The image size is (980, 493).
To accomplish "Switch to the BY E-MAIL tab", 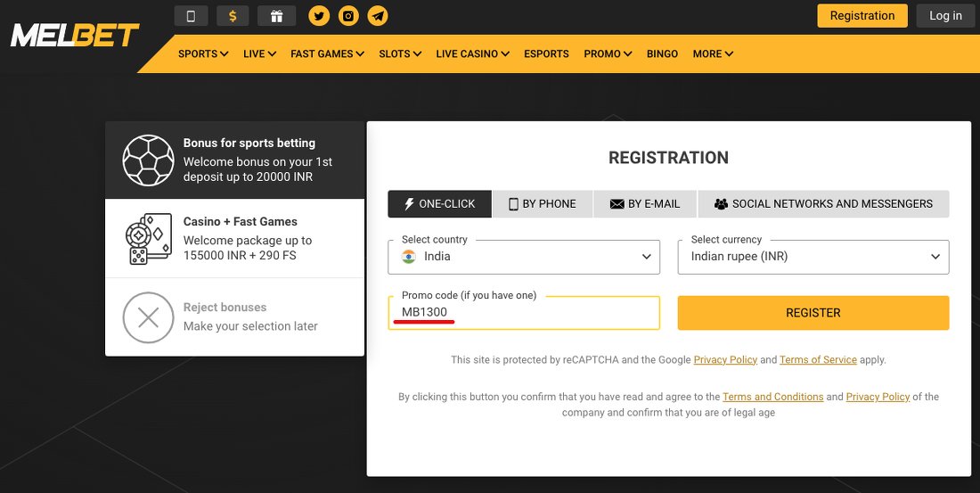I will pyautogui.click(x=645, y=204).
